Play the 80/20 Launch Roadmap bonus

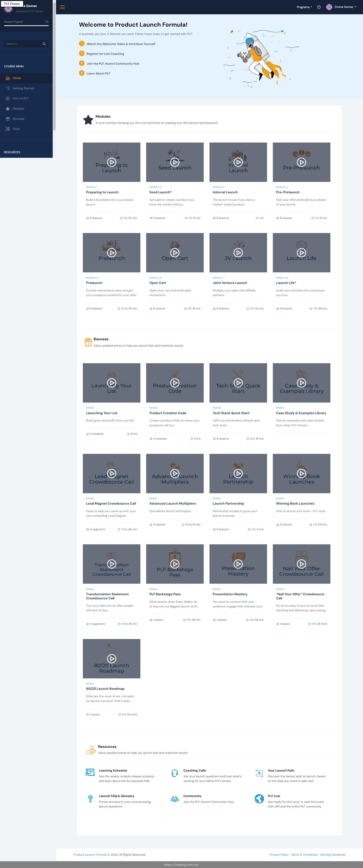(111, 658)
